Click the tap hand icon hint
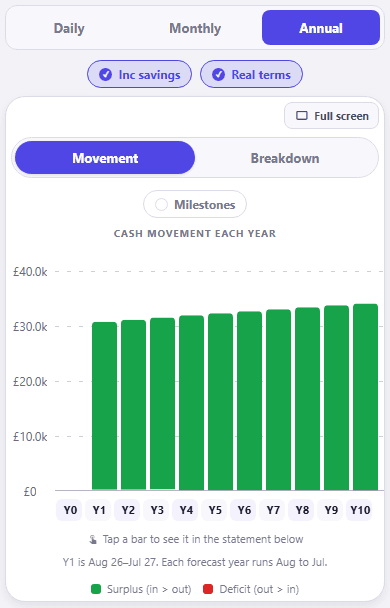Image resolution: width=390 pixels, height=608 pixels. tap(93, 539)
